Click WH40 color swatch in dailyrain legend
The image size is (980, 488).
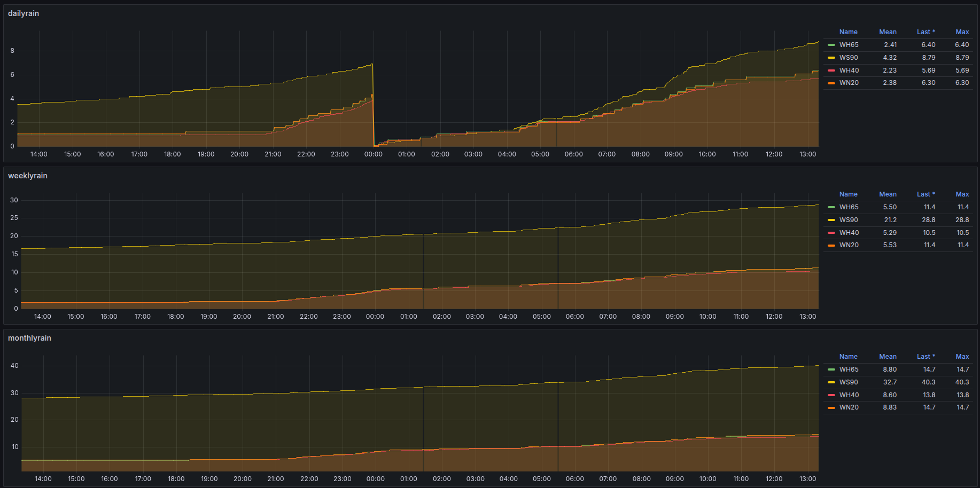click(x=831, y=70)
